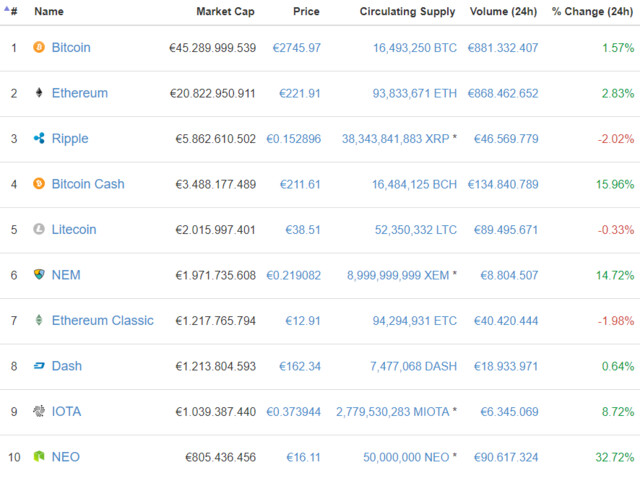
Task: Click the Ripple logo icon
Action: (39, 138)
